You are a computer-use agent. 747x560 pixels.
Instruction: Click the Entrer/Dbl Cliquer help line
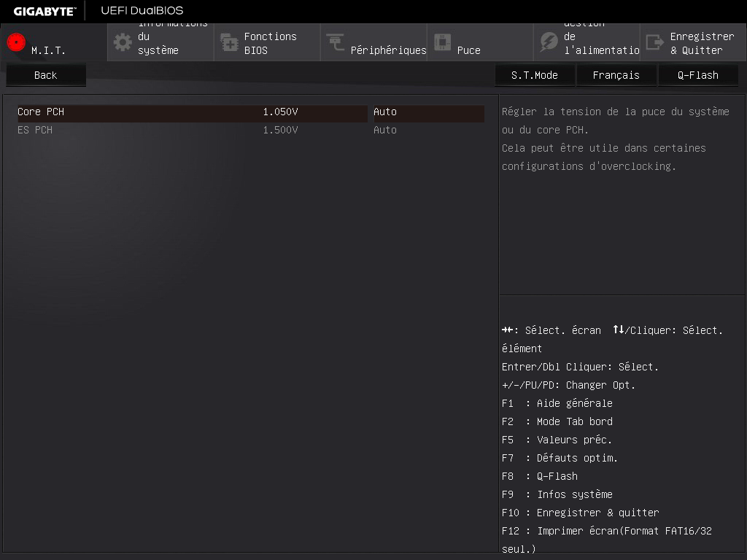(x=580, y=367)
